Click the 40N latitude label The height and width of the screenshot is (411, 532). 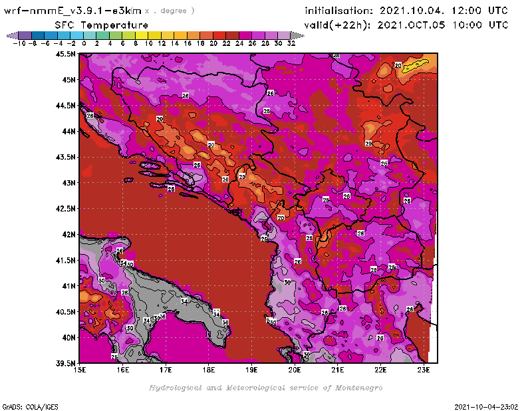pos(68,337)
